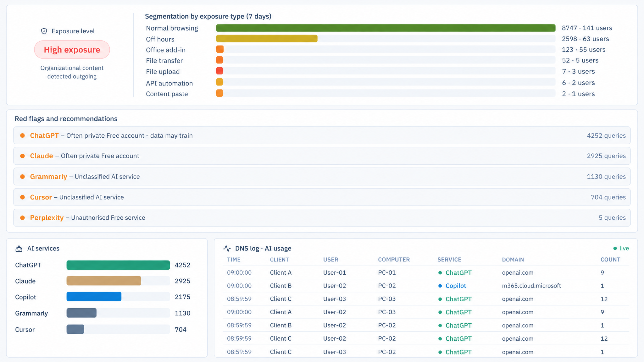
Task: Click the '5 queries' count for Perplexity
Action: click(x=612, y=218)
